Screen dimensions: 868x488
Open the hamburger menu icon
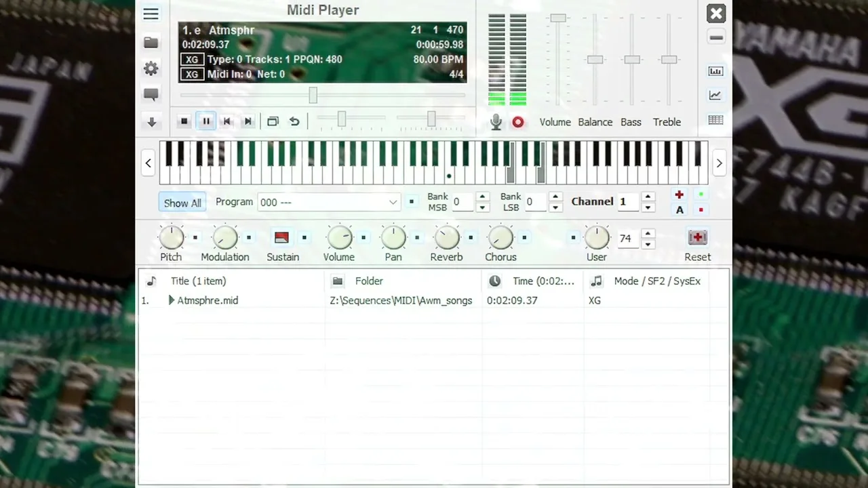[151, 14]
